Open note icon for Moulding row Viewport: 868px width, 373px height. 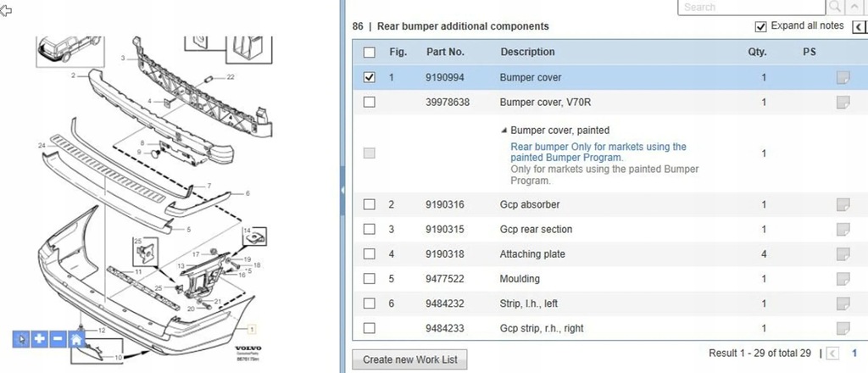click(843, 278)
